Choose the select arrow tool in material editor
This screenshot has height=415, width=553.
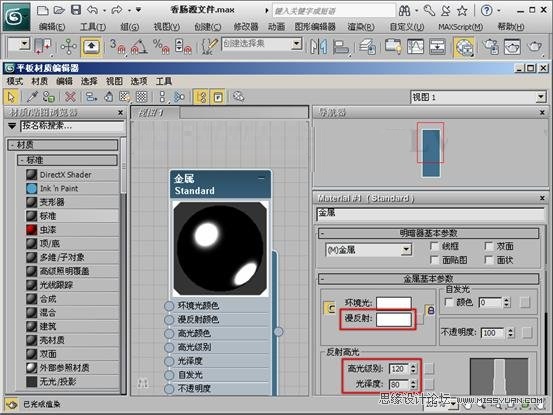(x=11, y=96)
